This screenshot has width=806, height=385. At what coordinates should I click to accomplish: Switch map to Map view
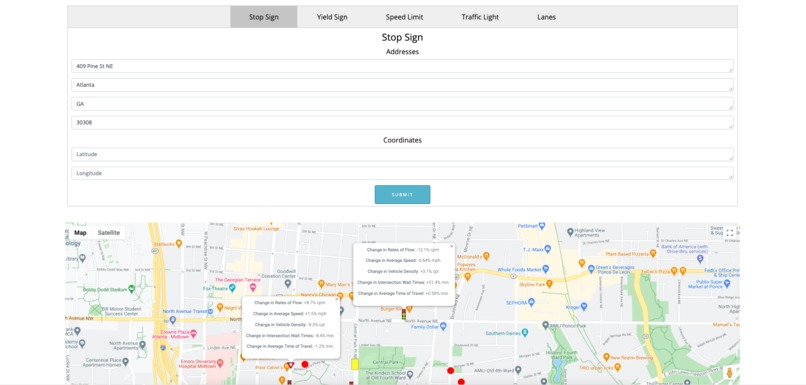(x=80, y=233)
